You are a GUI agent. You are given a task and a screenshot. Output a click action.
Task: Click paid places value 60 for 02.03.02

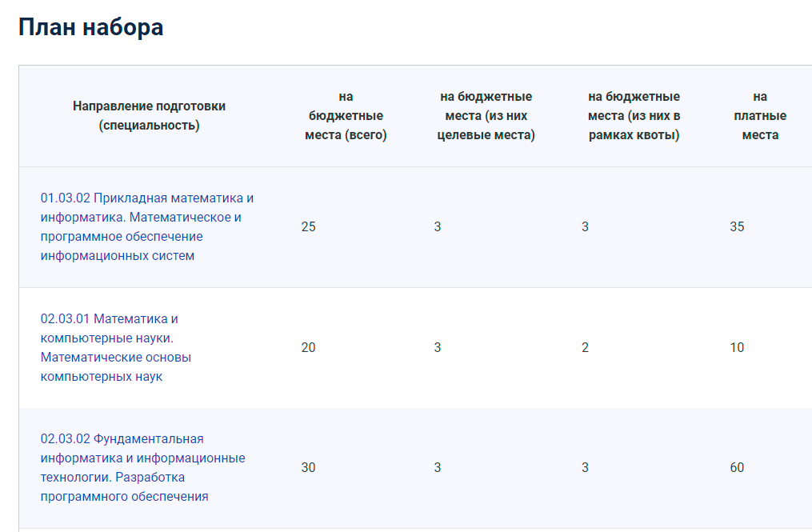(x=737, y=468)
